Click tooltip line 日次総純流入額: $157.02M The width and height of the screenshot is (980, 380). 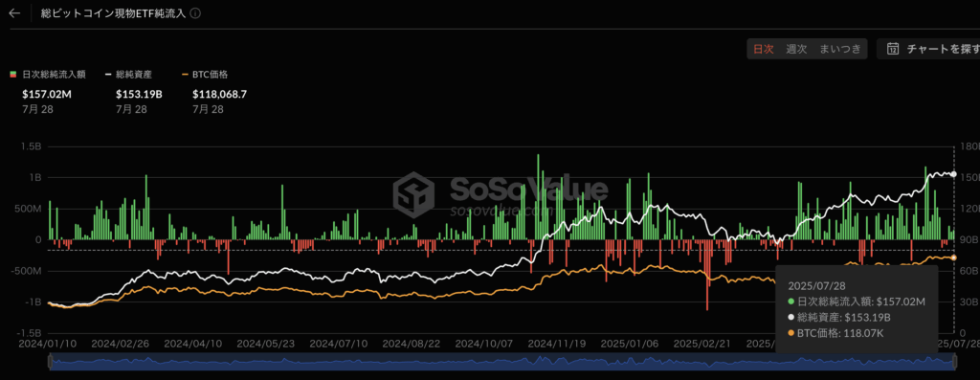point(856,302)
